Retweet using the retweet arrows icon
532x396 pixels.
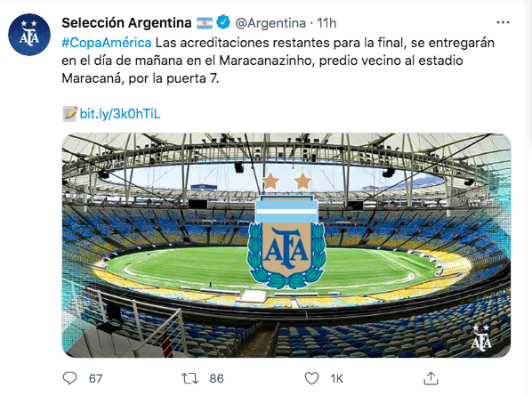coord(189,378)
